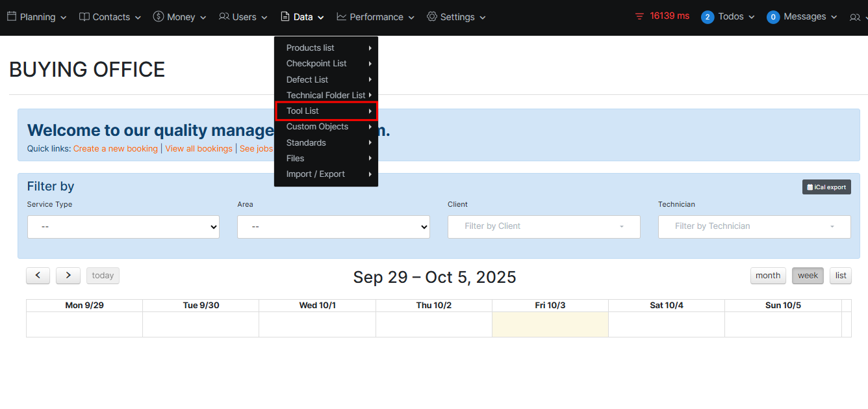Select the week view button

click(808, 276)
